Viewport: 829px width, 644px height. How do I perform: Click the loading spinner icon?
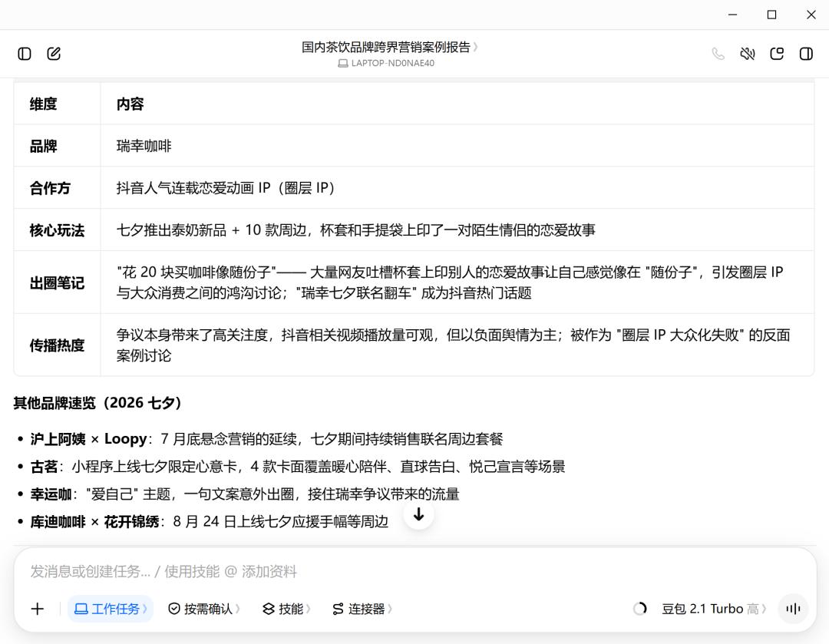pos(639,609)
